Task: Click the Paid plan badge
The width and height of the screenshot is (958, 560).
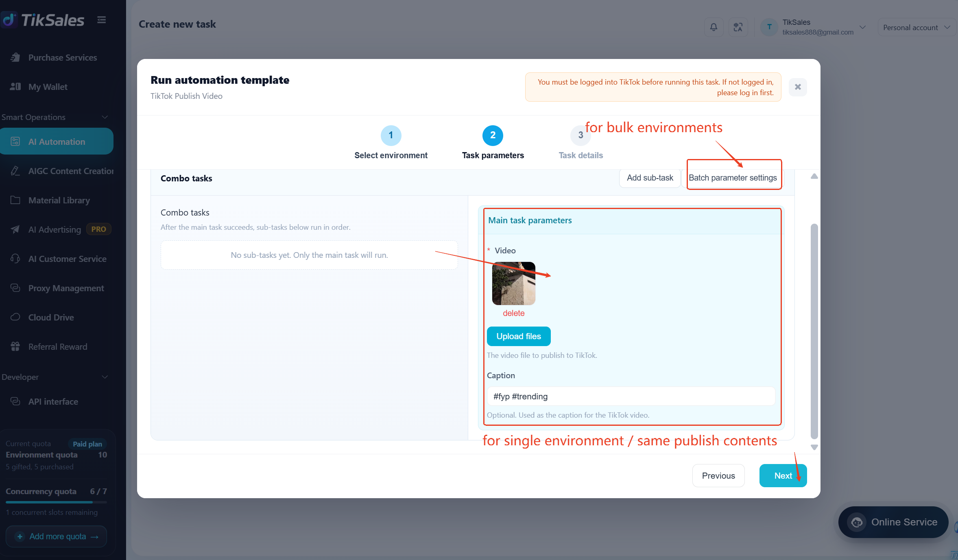Action: 87,444
